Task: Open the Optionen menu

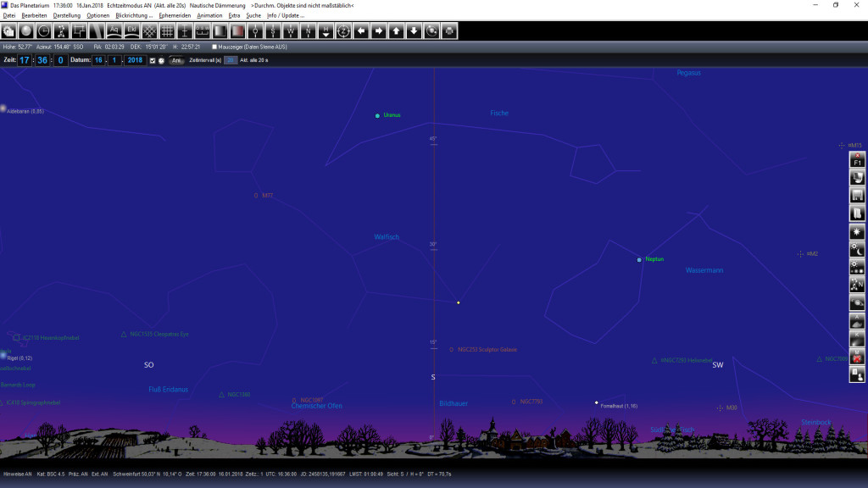Action: coord(98,15)
